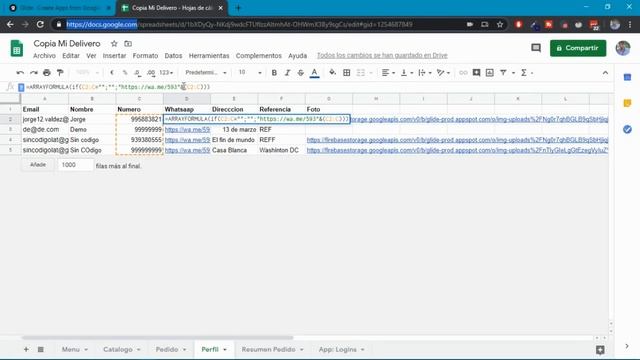Viewport: 640px width, 360px height.
Task: Switch to the Menu sheet tab
Action: click(71, 349)
